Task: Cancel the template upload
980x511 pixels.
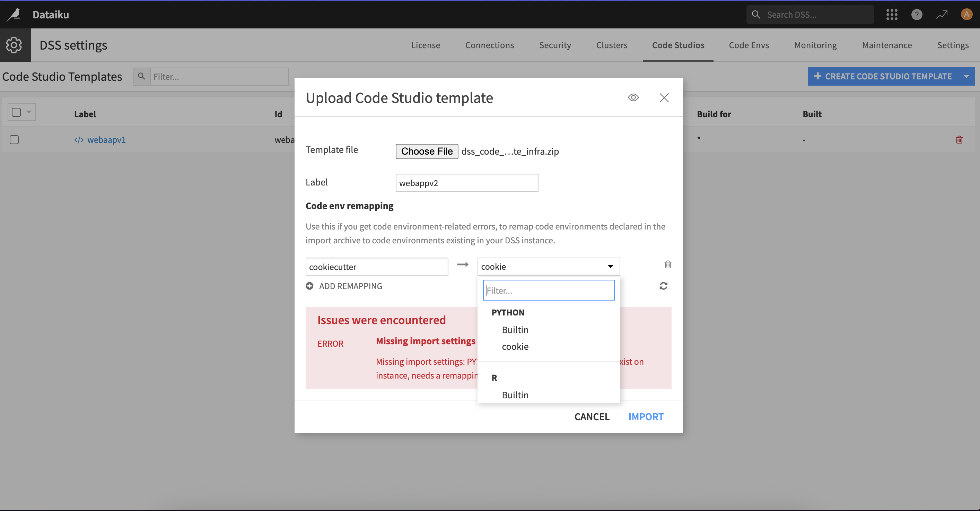Action: (592, 417)
